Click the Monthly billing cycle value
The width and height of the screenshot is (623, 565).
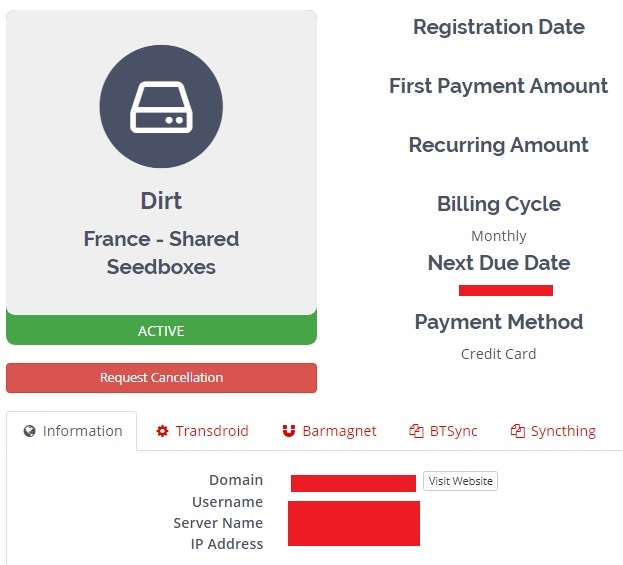coord(499,236)
